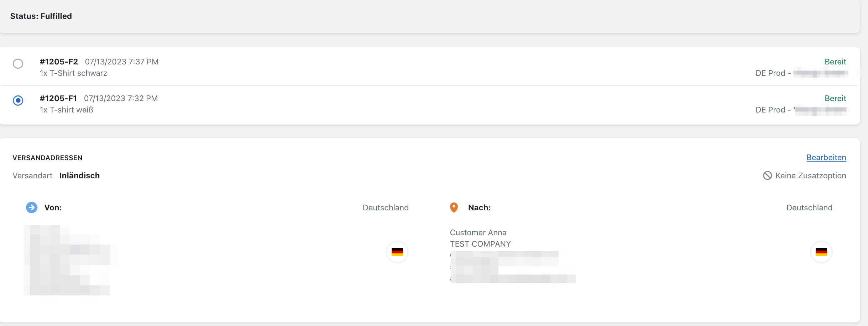Click the Status: Fulfilled header
Screen dimensions: 868x326
pos(41,16)
